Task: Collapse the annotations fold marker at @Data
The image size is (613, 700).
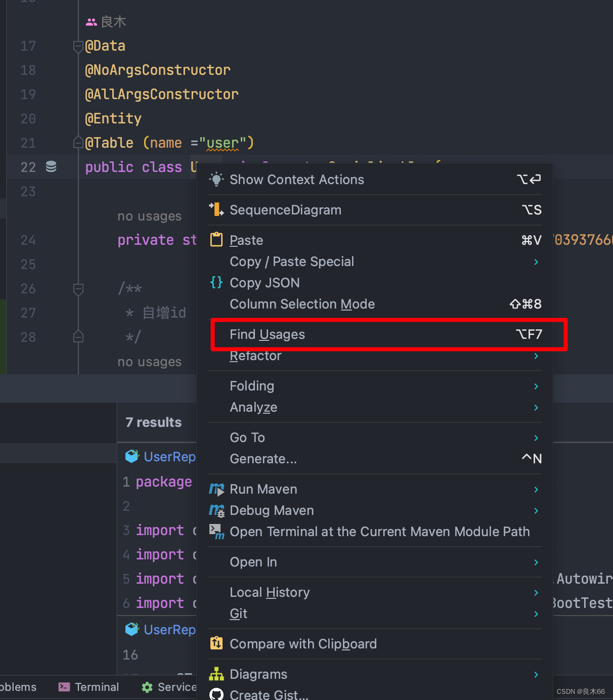Action: 78,46
